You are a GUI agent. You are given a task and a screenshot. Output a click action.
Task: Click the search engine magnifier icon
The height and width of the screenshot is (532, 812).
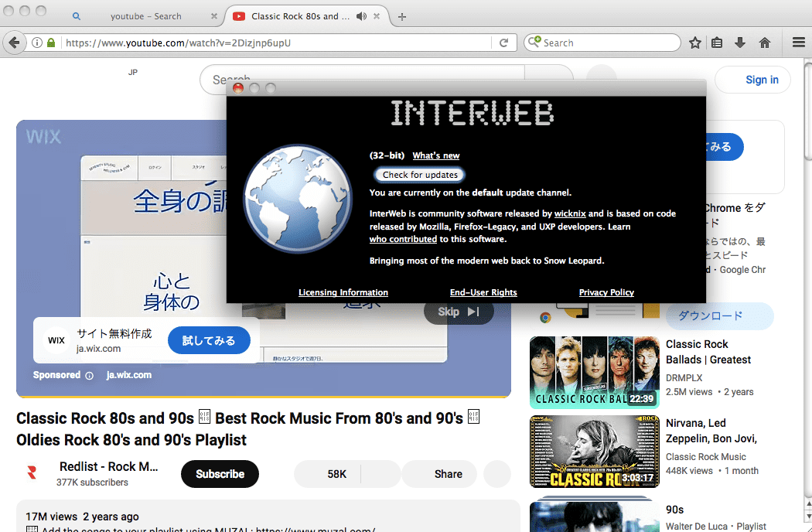tap(534, 42)
